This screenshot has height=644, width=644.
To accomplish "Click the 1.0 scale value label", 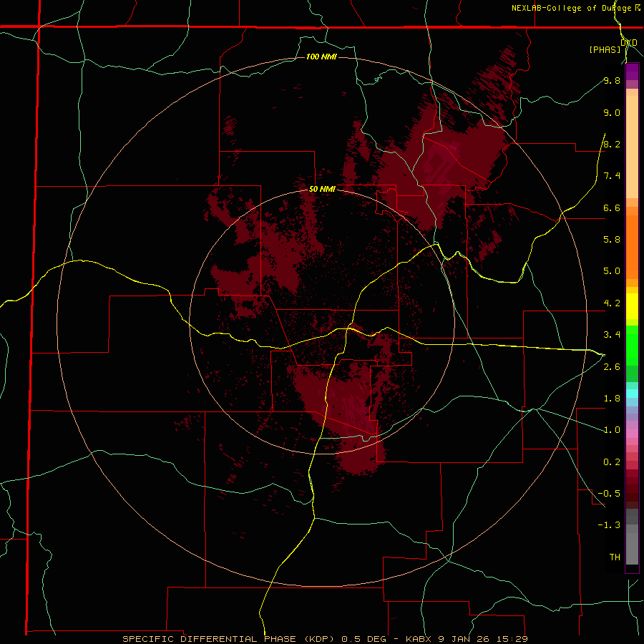I will pos(612,430).
